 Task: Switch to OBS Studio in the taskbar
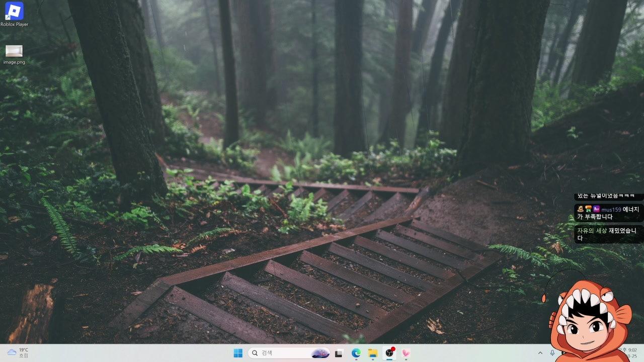tap(389, 353)
